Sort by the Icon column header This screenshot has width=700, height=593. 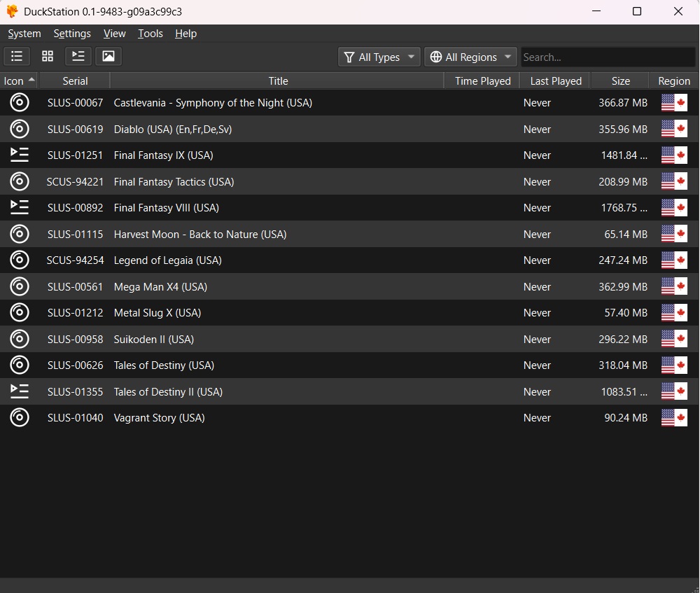[19, 81]
